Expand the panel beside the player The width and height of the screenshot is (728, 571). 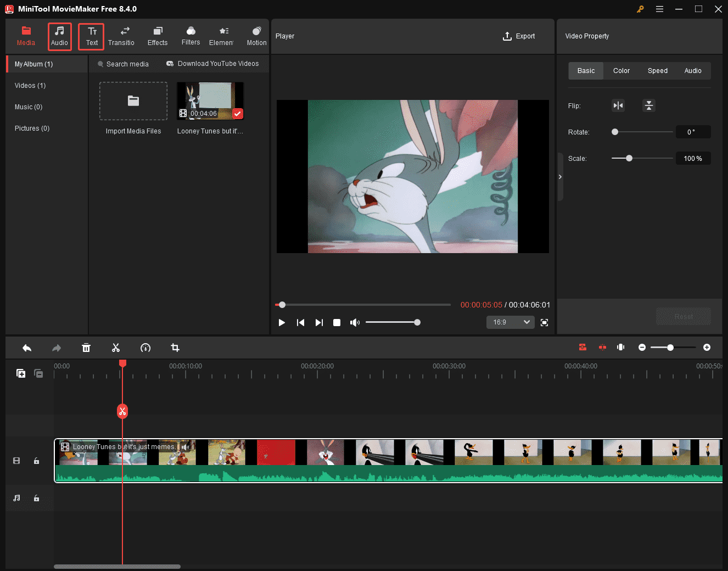click(560, 177)
